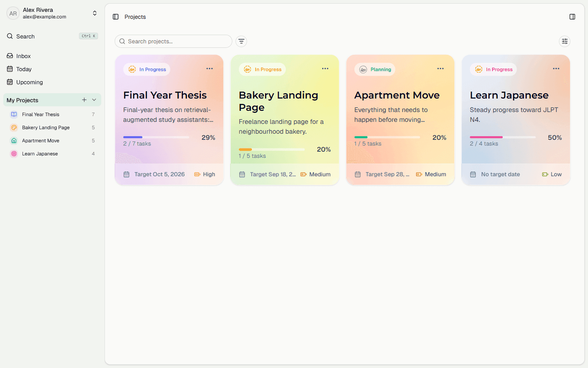Click the '2 / 7 tasks' text
588x368 pixels.
[137, 144]
